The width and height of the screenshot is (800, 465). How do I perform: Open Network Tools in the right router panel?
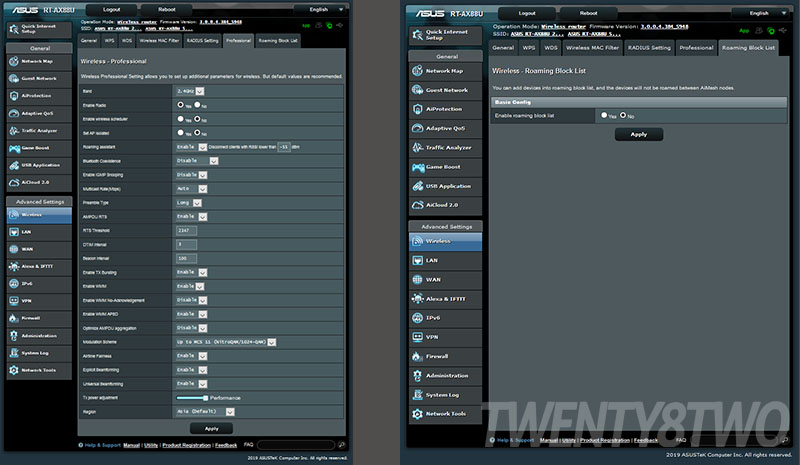[x=445, y=414]
